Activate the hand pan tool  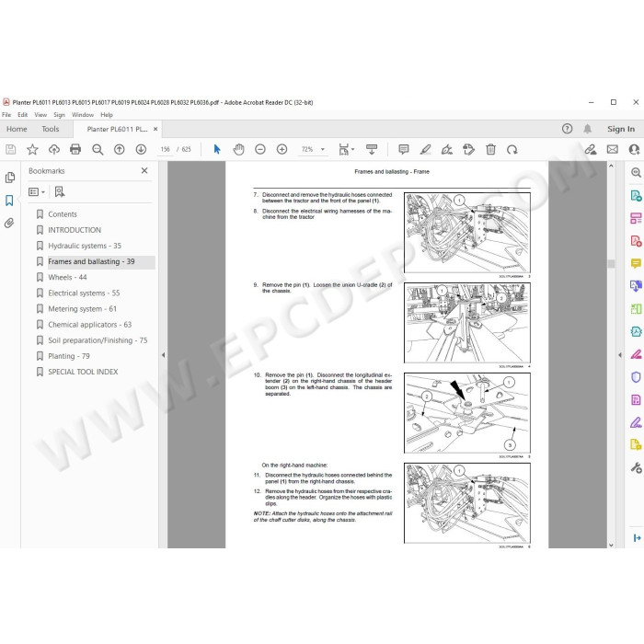238,149
